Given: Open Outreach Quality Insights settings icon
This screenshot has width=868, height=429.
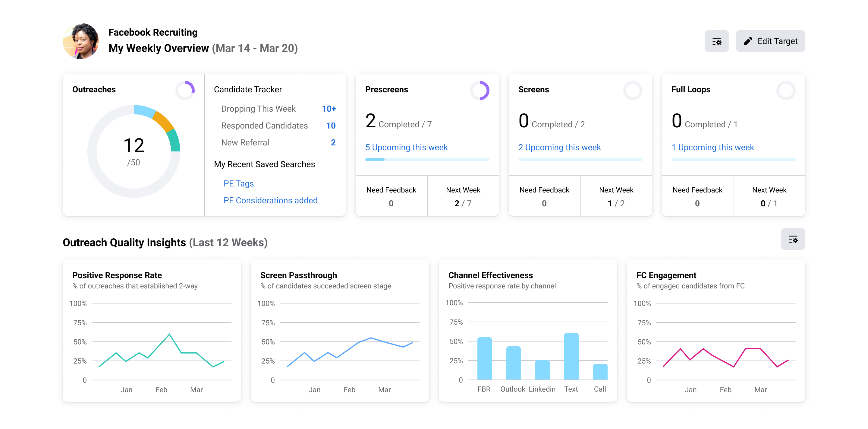Looking at the screenshot, I should click(793, 240).
